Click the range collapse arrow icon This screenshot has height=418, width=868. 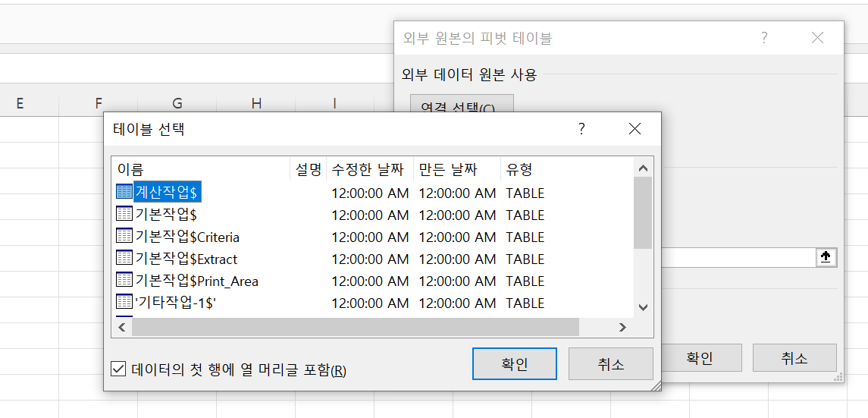[x=826, y=257]
